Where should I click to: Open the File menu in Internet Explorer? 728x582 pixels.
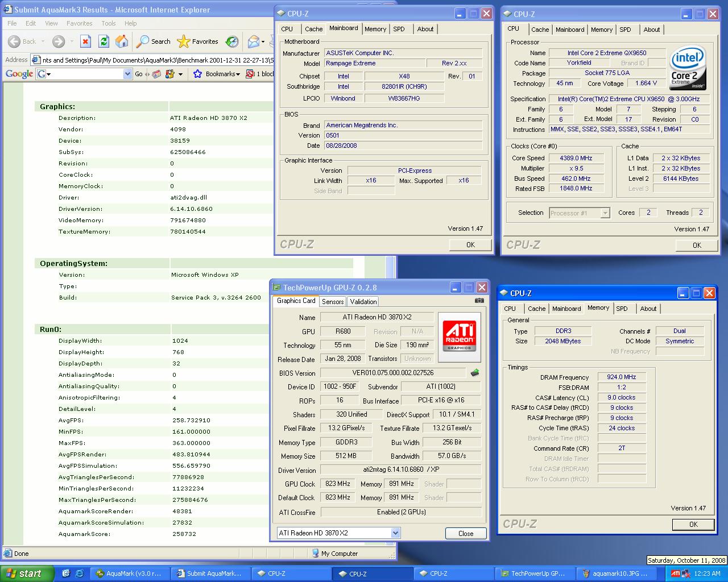point(12,23)
